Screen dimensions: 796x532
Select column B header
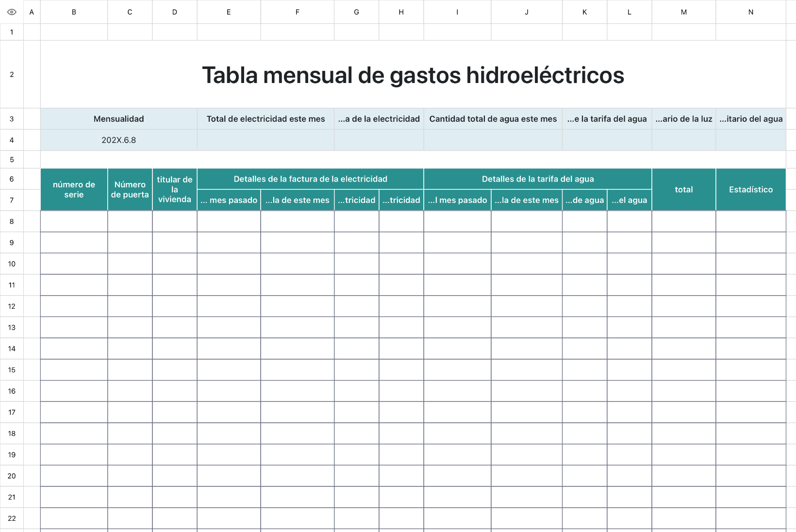[x=74, y=12]
